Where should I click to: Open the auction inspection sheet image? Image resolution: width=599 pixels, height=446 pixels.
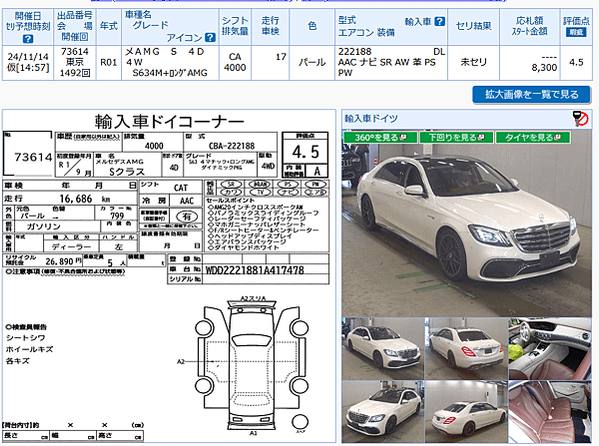tap(169, 276)
